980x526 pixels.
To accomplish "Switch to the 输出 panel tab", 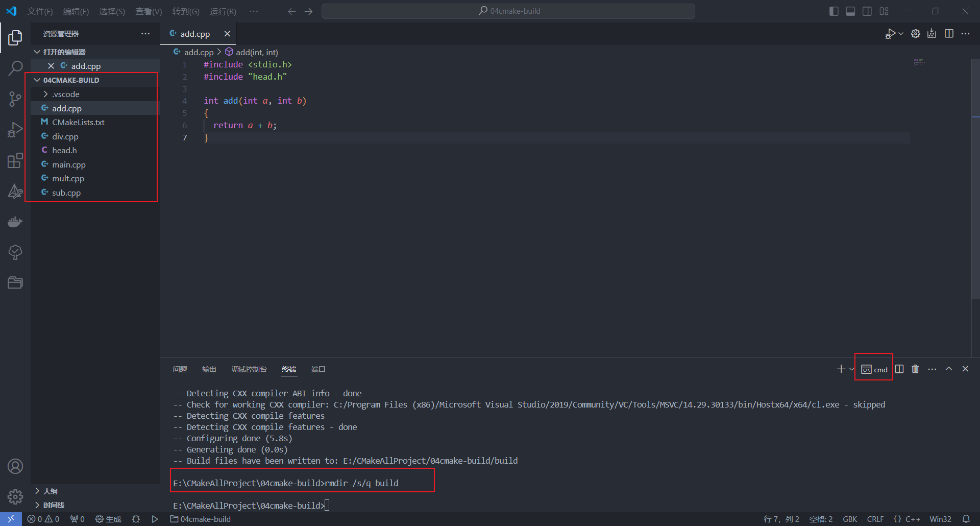I will coord(209,369).
